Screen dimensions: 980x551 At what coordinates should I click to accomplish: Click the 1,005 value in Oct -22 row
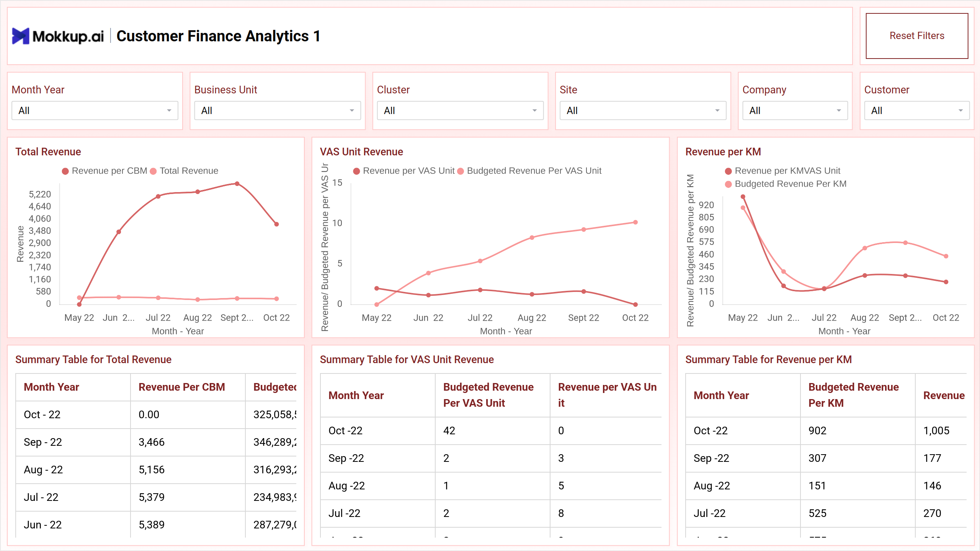[936, 431]
